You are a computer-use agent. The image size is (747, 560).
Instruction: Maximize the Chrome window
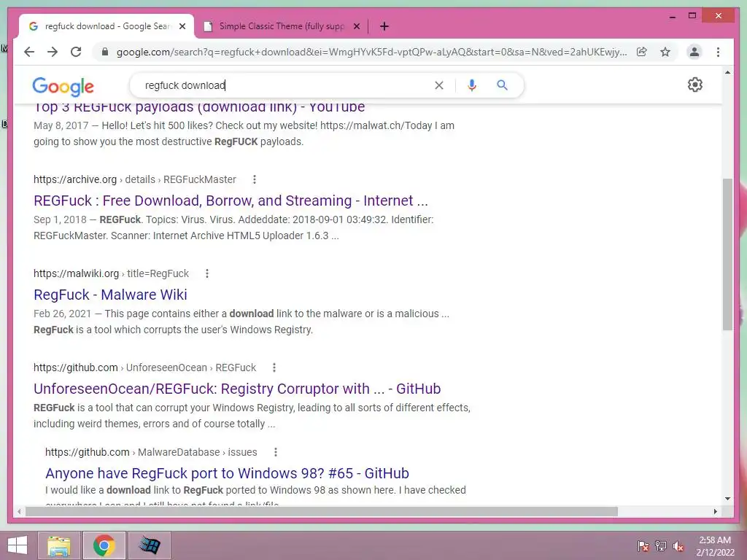click(692, 16)
